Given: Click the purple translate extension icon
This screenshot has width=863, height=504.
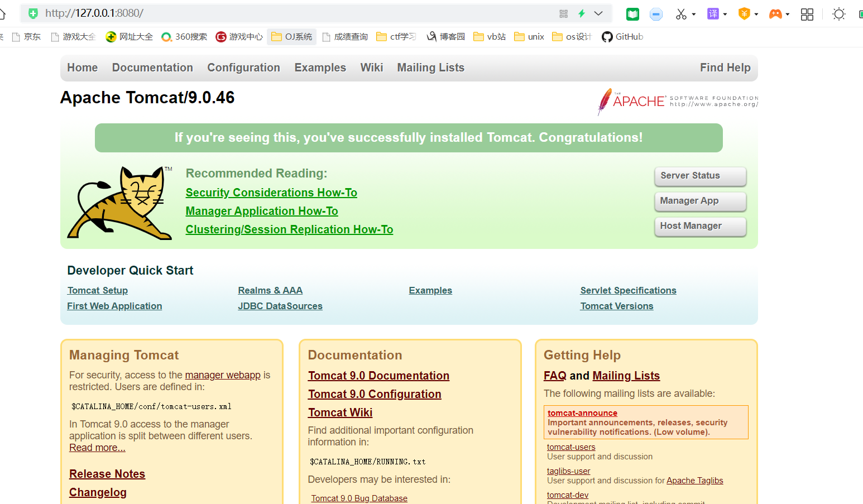Looking at the screenshot, I should tap(713, 14).
